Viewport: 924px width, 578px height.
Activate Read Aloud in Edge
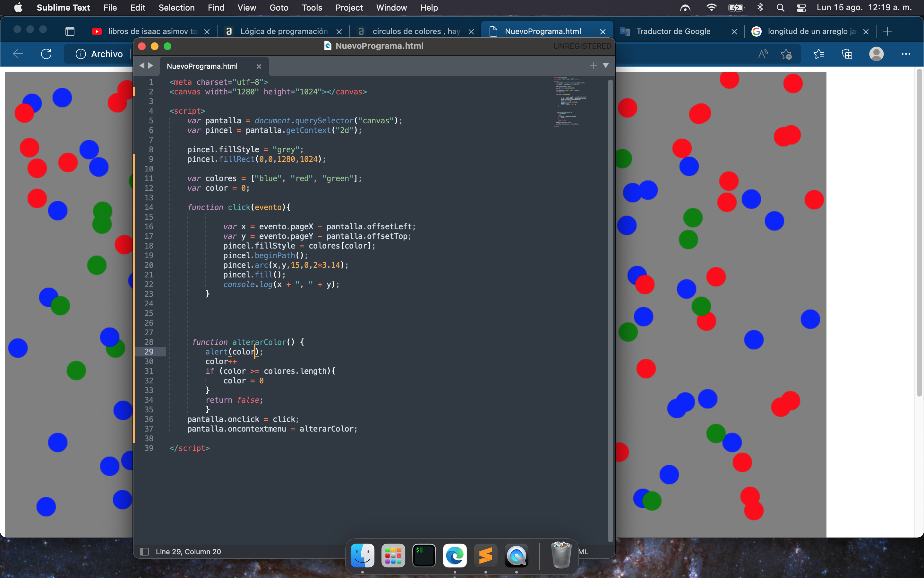point(763,54)
